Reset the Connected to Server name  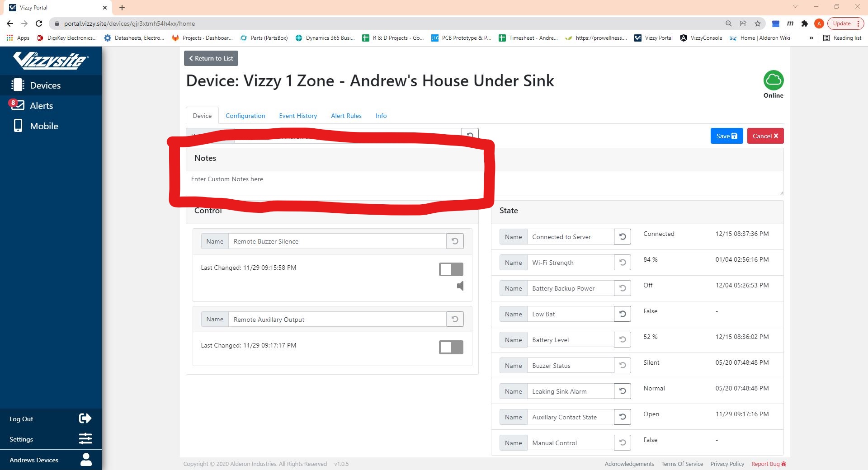[x=623, y=236]
